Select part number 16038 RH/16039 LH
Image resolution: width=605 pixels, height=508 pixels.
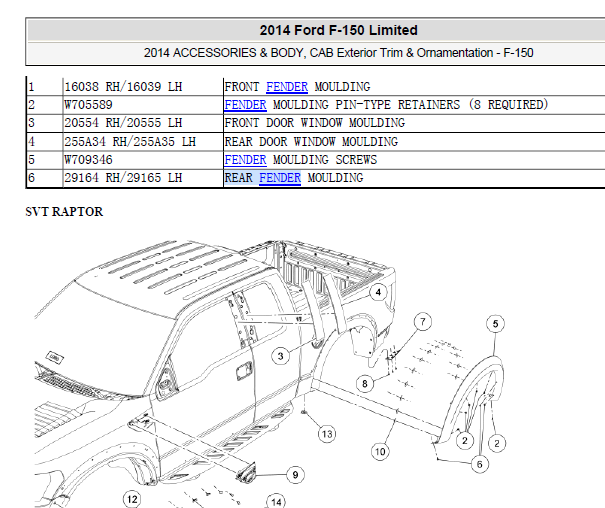(x=123, y=87)
